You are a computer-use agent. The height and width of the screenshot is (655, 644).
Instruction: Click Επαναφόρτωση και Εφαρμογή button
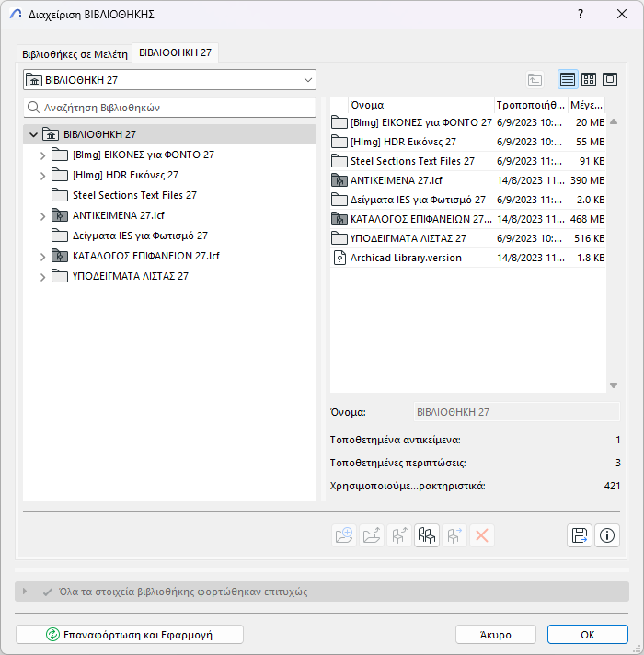130,635
